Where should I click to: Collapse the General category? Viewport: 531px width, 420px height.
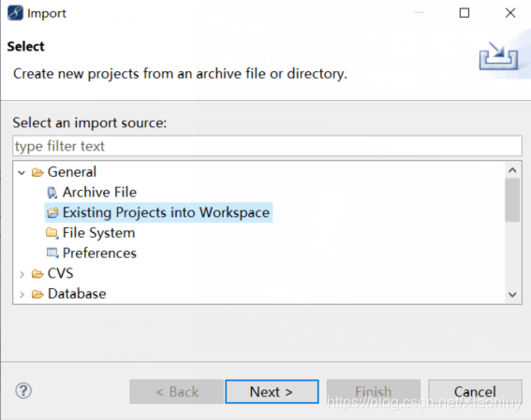coord(22,173)
